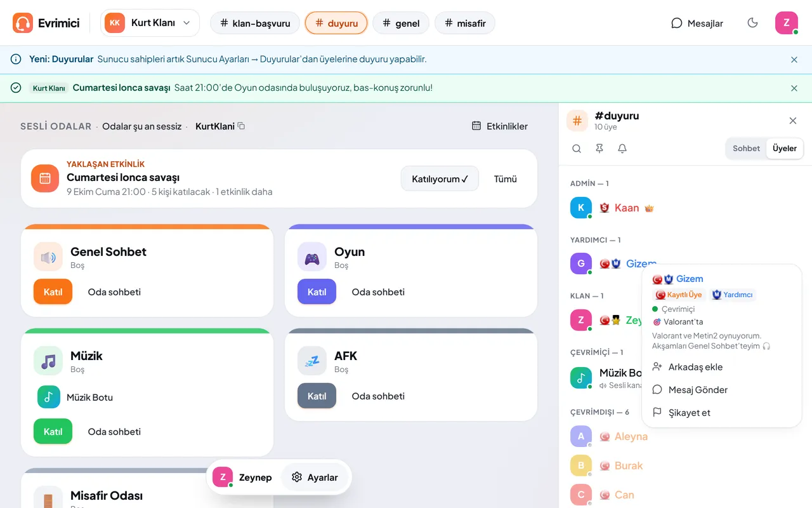Select the #duyuru channel tab

tap(336, 23)
